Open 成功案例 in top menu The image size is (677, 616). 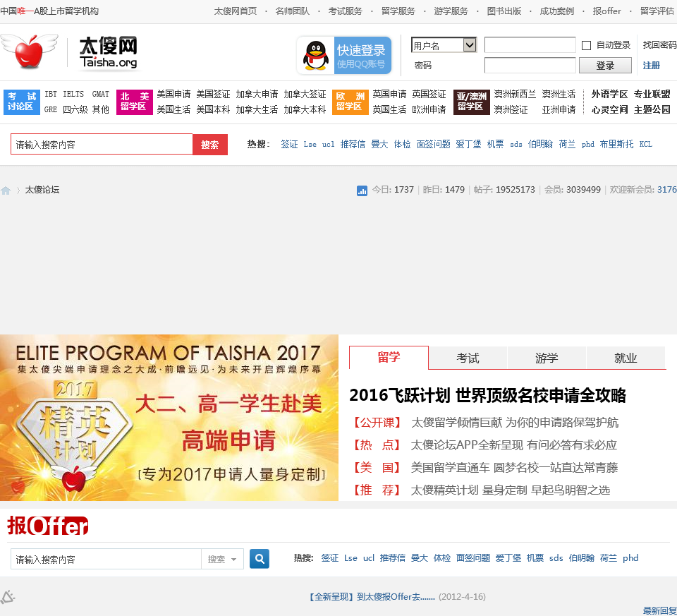tap(556, 11)
